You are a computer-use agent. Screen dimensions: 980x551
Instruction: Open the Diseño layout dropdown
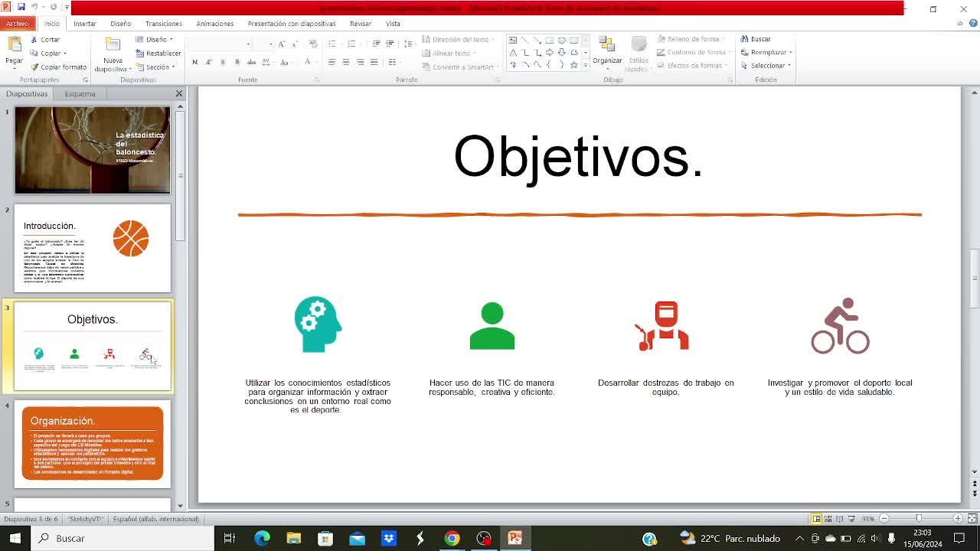(x=155, y=39)
